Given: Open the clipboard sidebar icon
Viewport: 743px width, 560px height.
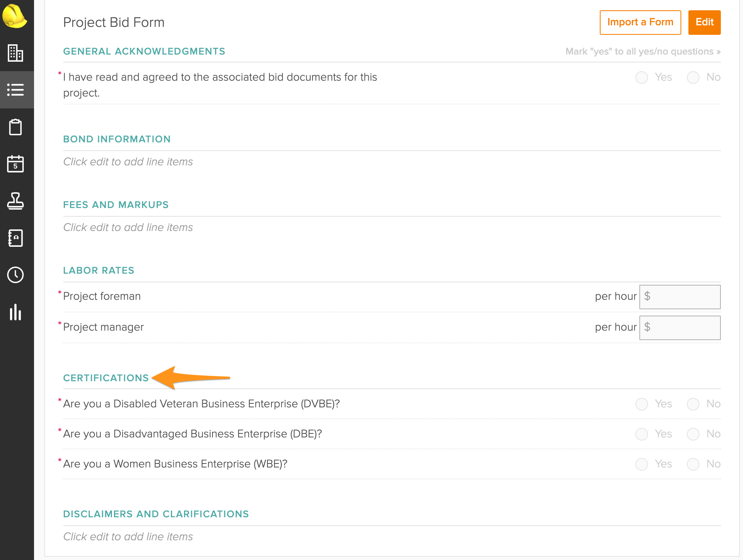Looking at the screenshot, I should 15,127.
